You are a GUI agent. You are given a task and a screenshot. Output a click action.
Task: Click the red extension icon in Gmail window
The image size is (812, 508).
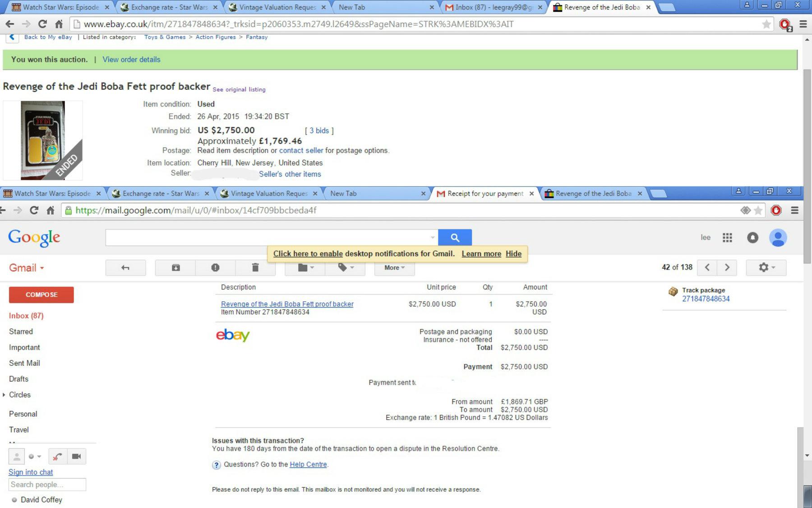tap(776, 210)
